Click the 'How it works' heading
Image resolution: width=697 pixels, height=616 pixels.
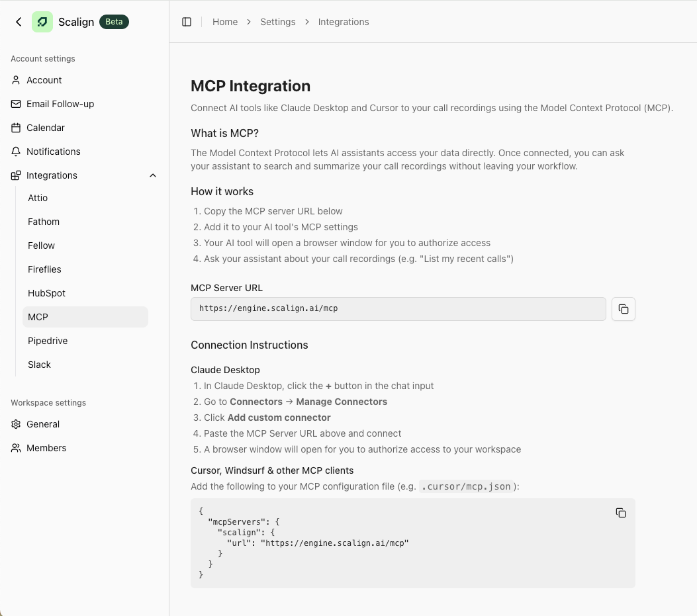click(222, 192)
